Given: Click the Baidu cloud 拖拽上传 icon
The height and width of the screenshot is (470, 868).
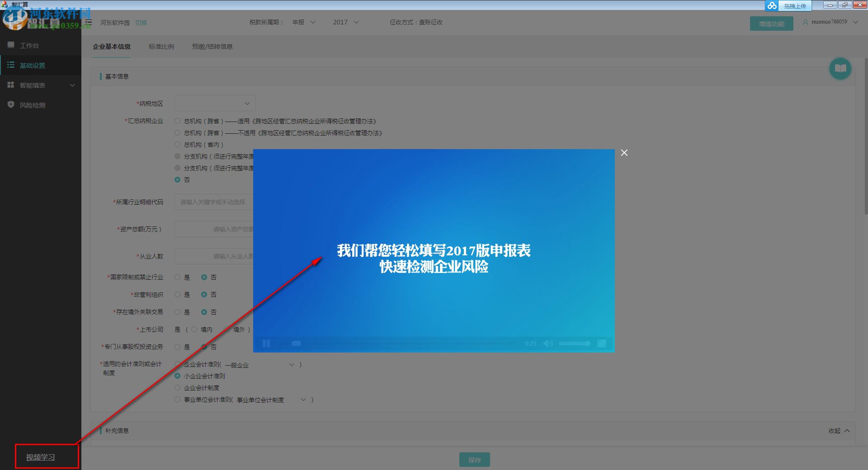Looking at the screenshot, I should point(772,5).
